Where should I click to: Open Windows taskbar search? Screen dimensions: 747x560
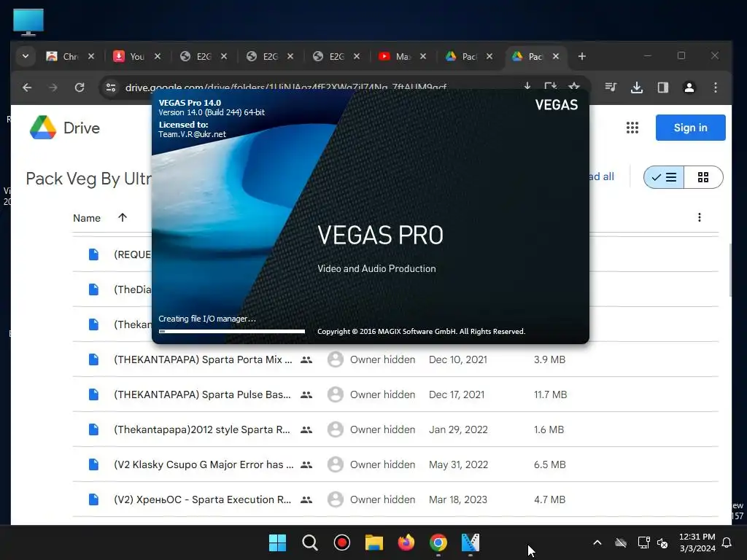click(309, 542)
